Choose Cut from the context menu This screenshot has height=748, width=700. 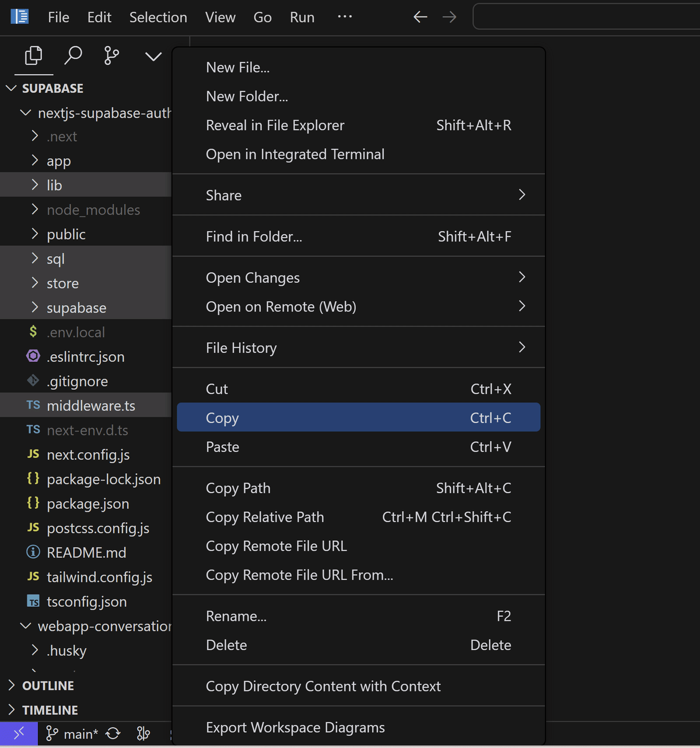(358, 389)
